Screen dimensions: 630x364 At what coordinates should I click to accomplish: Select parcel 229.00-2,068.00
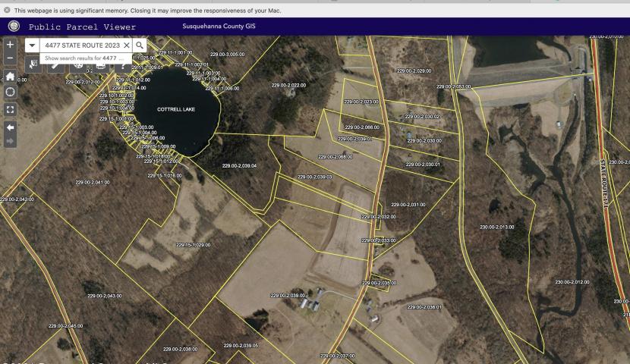tap(335, 157)
